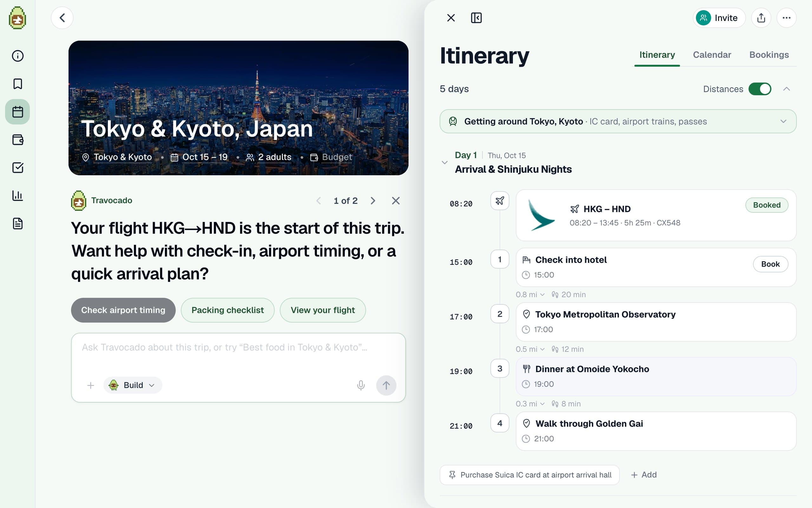Click the Check airport timing button
Image resolution: width=812 pixels, height=508 pixels.
coord(123,310)
